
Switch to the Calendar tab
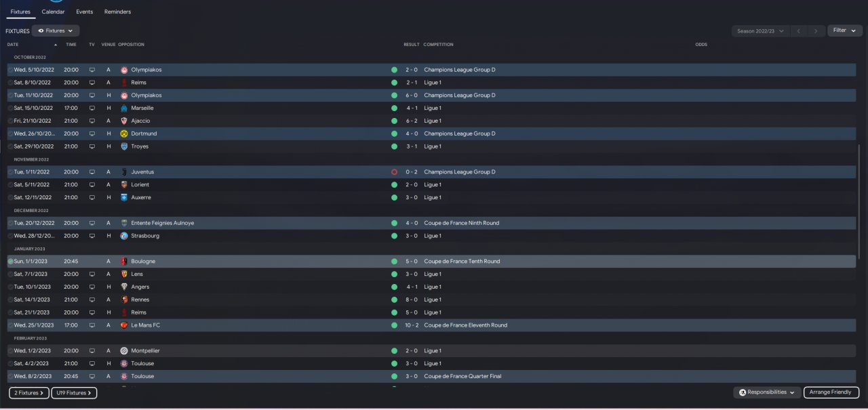pyautogui.click(x=53, y=12)
